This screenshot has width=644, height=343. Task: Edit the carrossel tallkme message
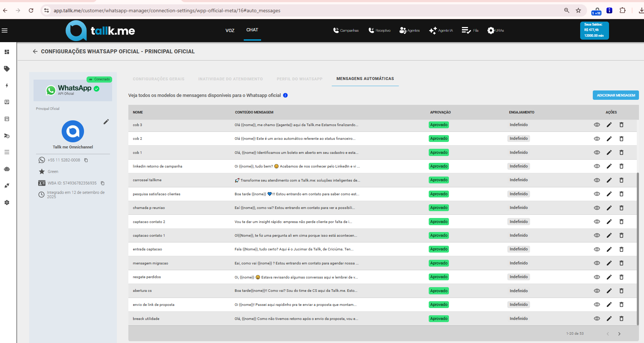click(x=609, y=180)
